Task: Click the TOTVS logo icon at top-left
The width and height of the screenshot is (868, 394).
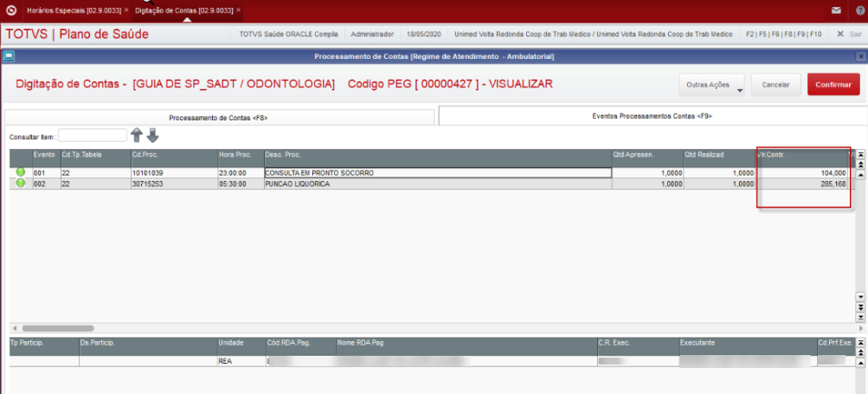Action: (x=11, y=10)
